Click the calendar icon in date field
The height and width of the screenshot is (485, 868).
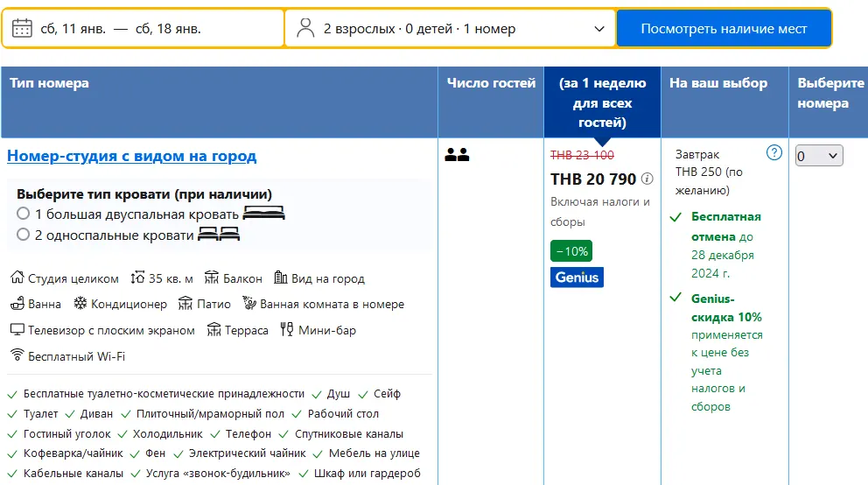click(22, 28)
